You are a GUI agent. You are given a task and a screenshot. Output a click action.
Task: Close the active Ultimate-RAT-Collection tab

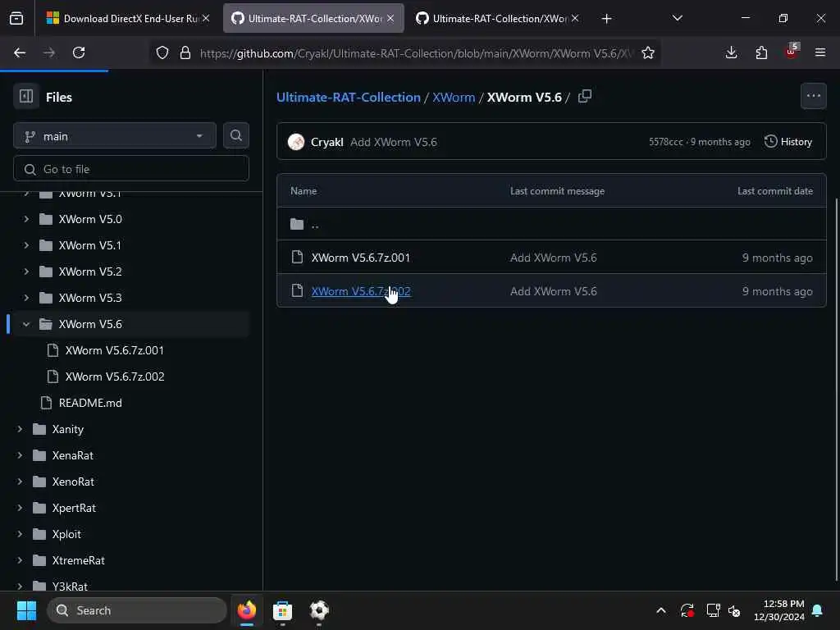[390, 18]
